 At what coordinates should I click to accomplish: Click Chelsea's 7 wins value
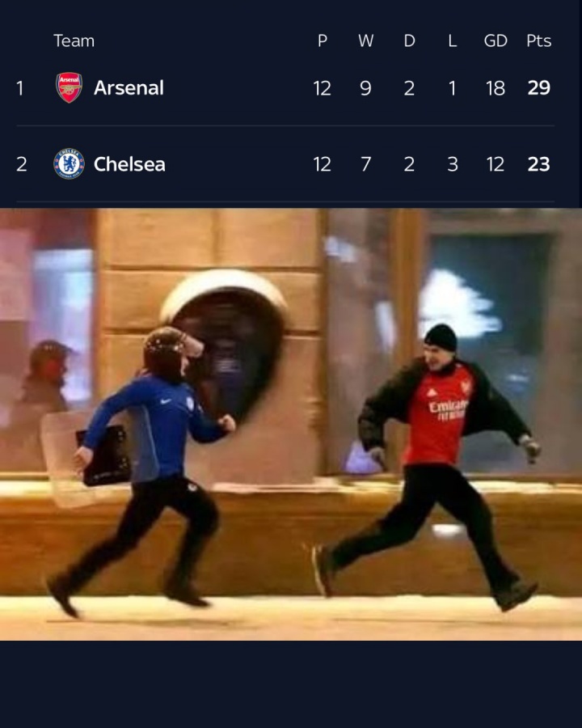(x=365, y=164)
